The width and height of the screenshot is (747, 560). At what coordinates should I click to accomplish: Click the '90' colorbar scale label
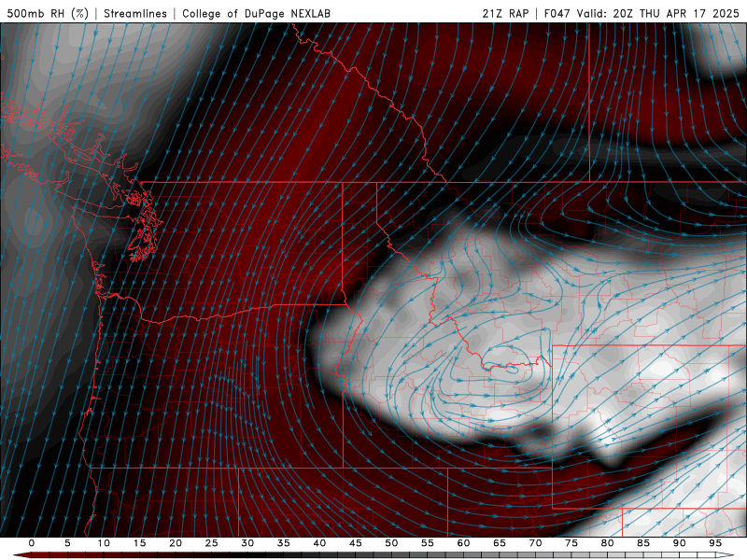(x=679, y=543)
